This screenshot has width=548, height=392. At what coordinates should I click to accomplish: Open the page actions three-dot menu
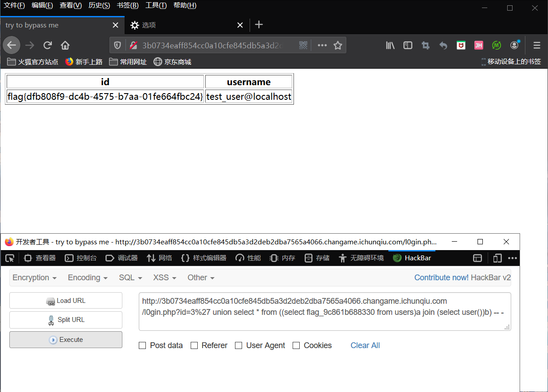click(x=322, y=45)
